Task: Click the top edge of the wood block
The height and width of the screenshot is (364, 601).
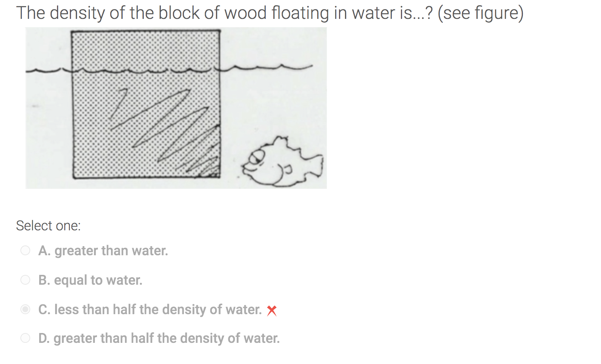Action: tap(145, 31)
